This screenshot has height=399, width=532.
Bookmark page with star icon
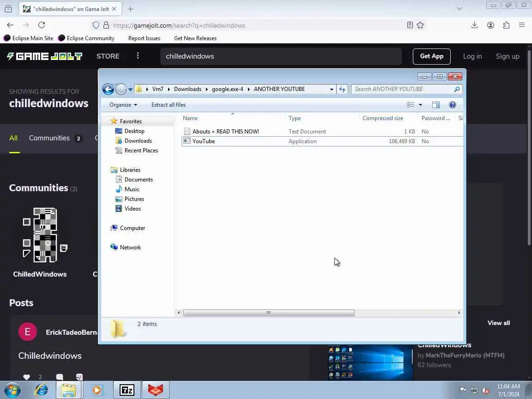[420, 25]
